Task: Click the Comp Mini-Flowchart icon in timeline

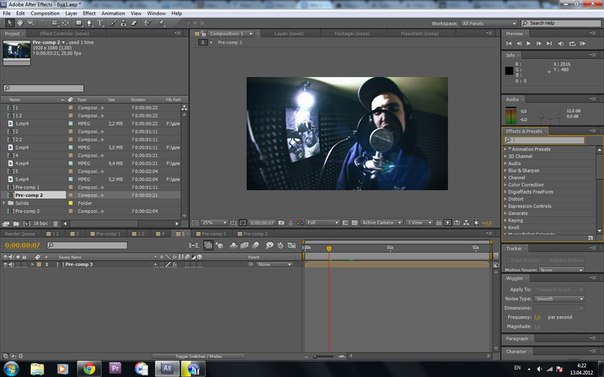Action: pyautogui.click(x=193, y=245)
